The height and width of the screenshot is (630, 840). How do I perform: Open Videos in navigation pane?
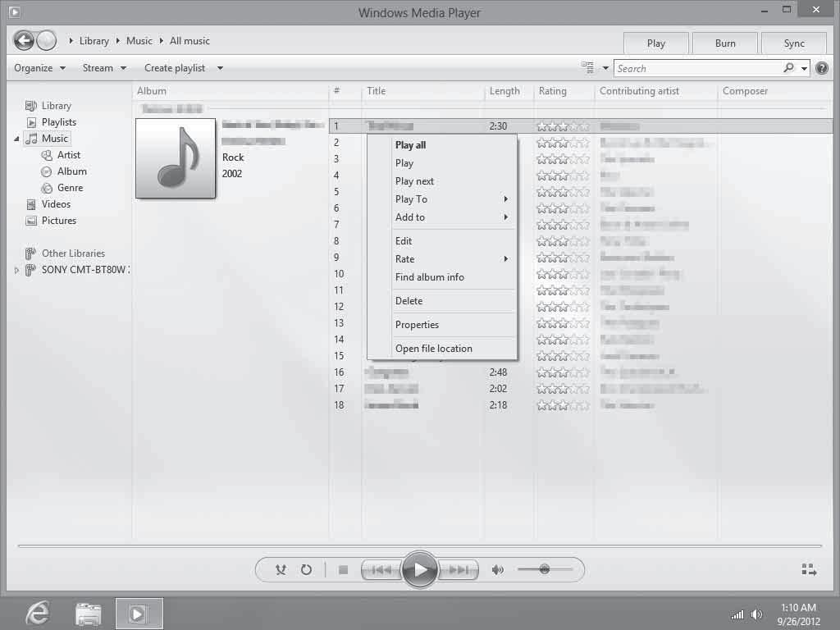[x=56, y=204]
